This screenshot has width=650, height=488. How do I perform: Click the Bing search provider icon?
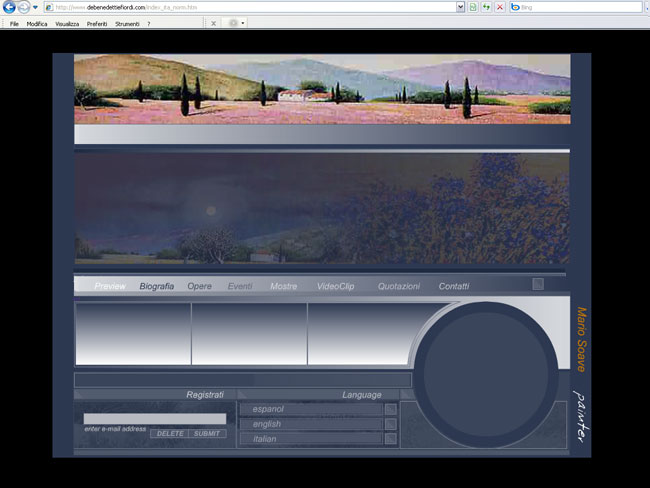(x=515, y=7)
